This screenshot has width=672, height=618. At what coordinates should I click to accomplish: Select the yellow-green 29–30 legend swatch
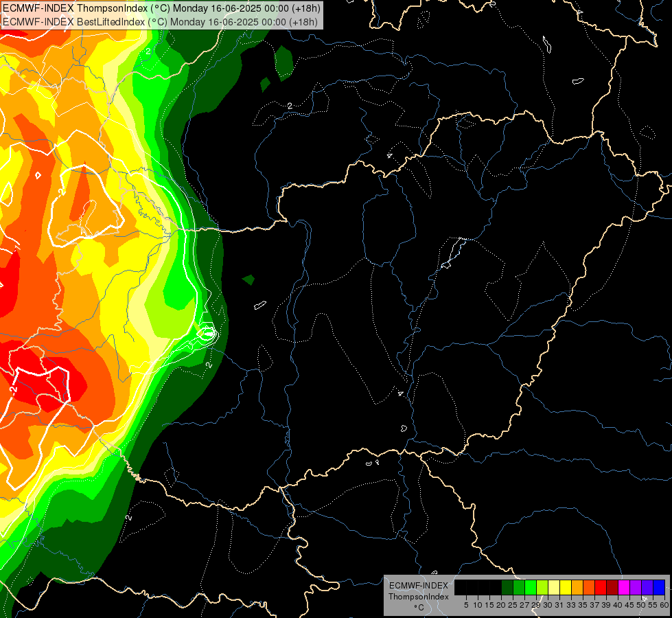point(542,587)
